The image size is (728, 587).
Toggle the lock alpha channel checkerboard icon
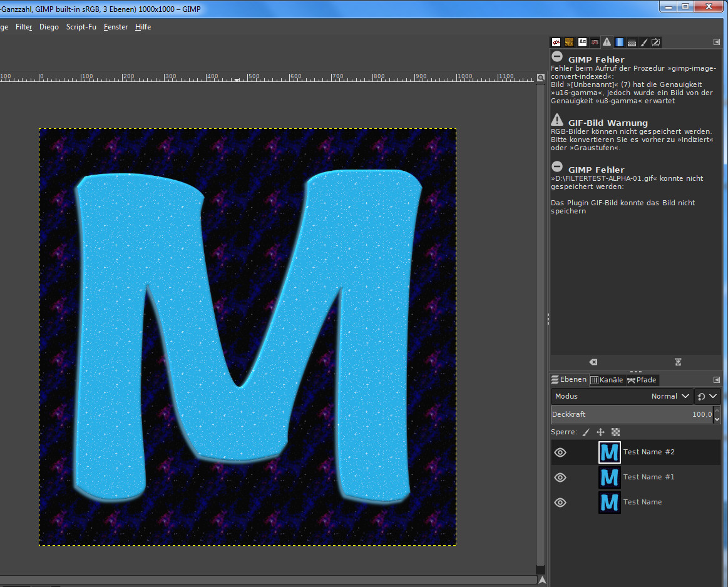(616, 432)
